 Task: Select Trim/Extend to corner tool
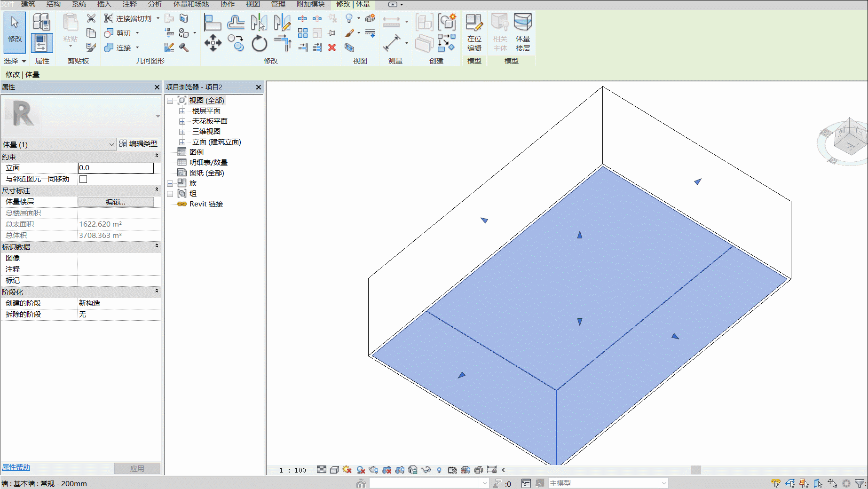283,43
